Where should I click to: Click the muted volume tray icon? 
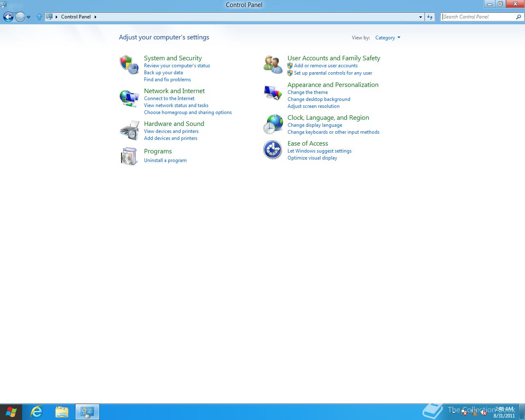click(x=484, y=412)
